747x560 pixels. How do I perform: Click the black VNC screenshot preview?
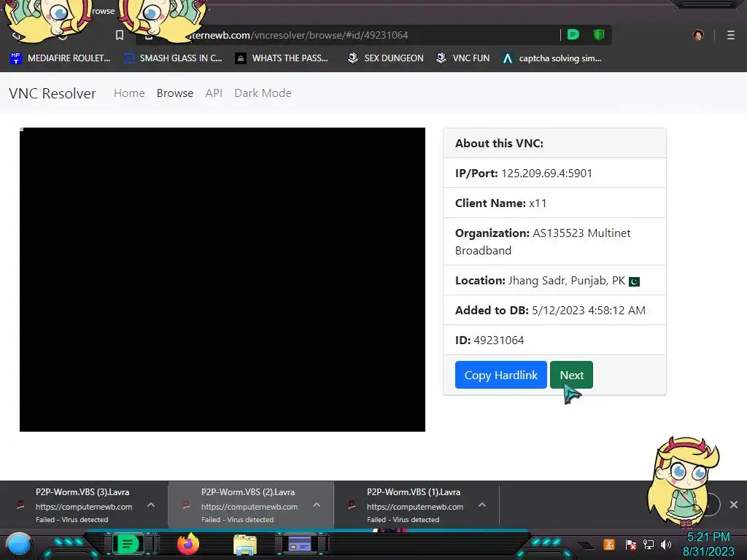pyautogui.click(x=222, y=279)
